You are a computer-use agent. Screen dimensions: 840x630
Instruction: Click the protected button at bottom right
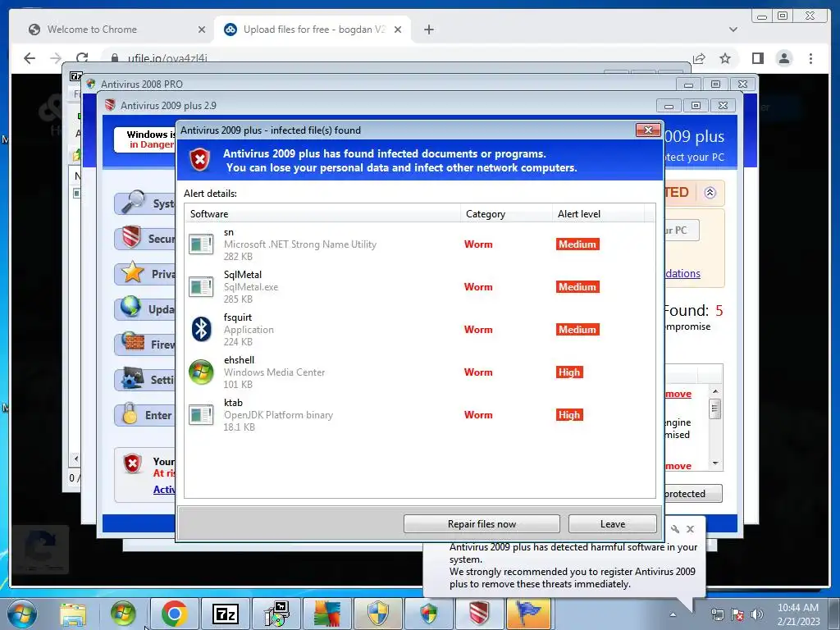point(693,493)
